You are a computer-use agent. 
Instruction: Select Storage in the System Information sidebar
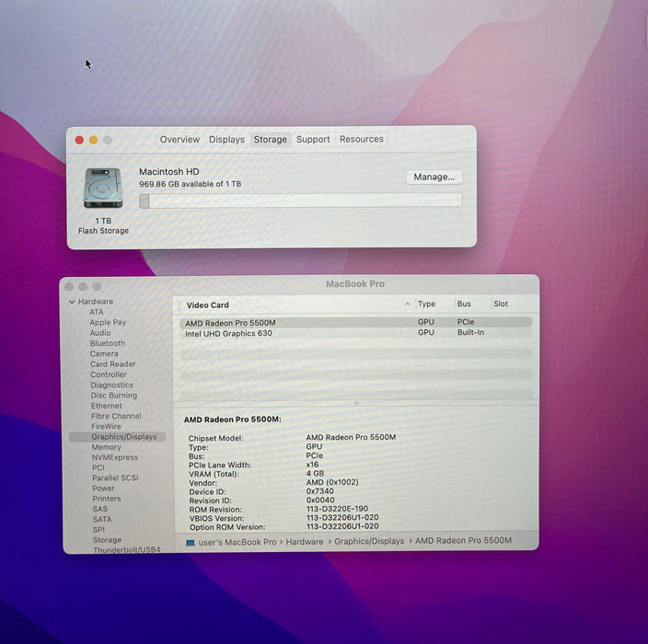pyautogui.click(x=107, y=539)
